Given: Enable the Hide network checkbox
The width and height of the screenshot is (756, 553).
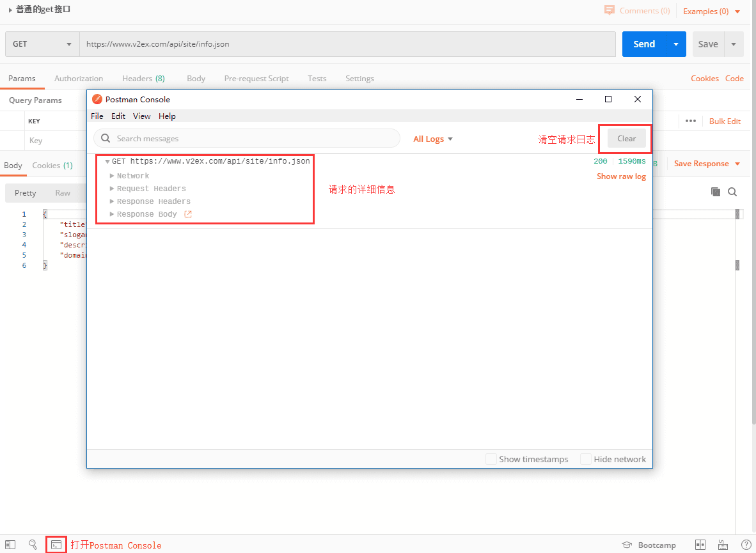Looking at the screenshot, I should 586,459.
